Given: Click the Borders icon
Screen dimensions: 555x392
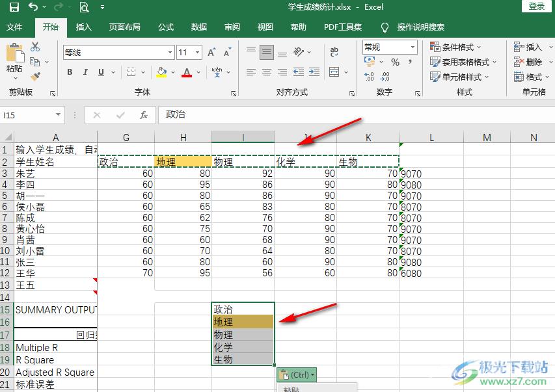Looking at the screenshot, I should (131, 72).
